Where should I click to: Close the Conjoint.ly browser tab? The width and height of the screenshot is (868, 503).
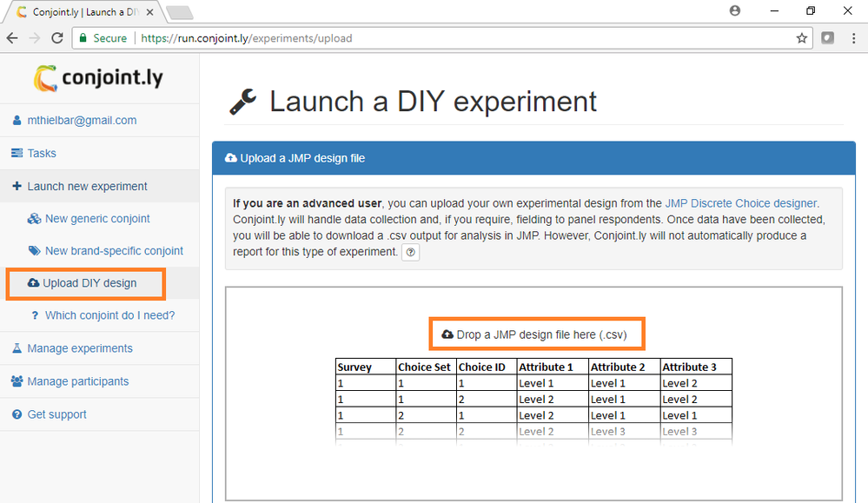[x=149, y=12]
